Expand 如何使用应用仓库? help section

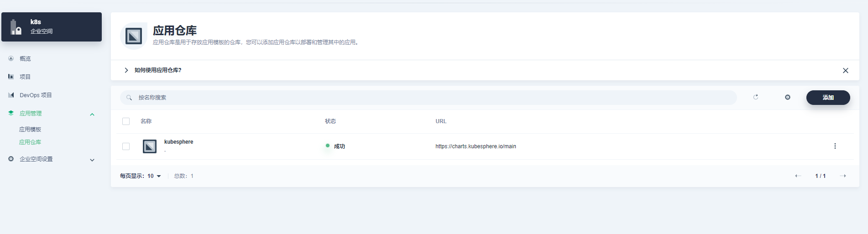[158, 70]
